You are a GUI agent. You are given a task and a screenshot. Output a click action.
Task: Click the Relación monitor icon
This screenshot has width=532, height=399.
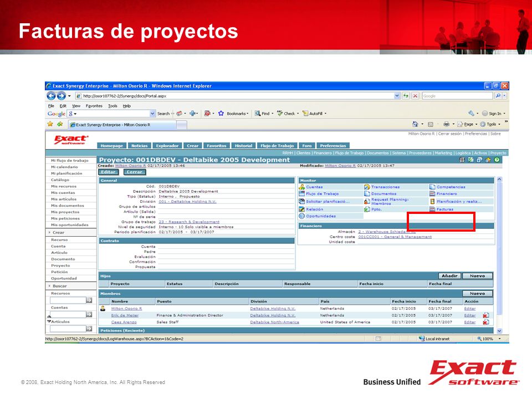pyautogui.click(x=301, y=209)
